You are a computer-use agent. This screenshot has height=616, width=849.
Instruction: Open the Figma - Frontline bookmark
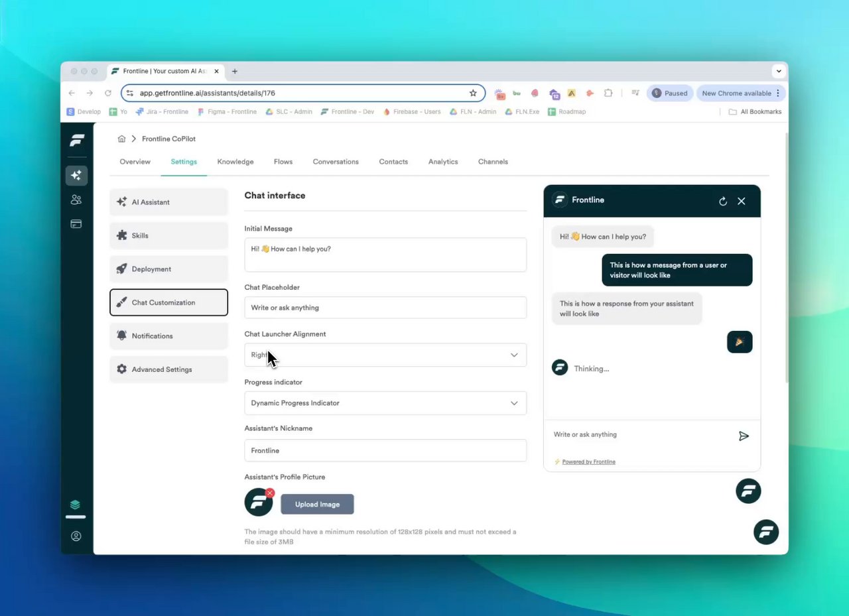[x=226, y=112]
